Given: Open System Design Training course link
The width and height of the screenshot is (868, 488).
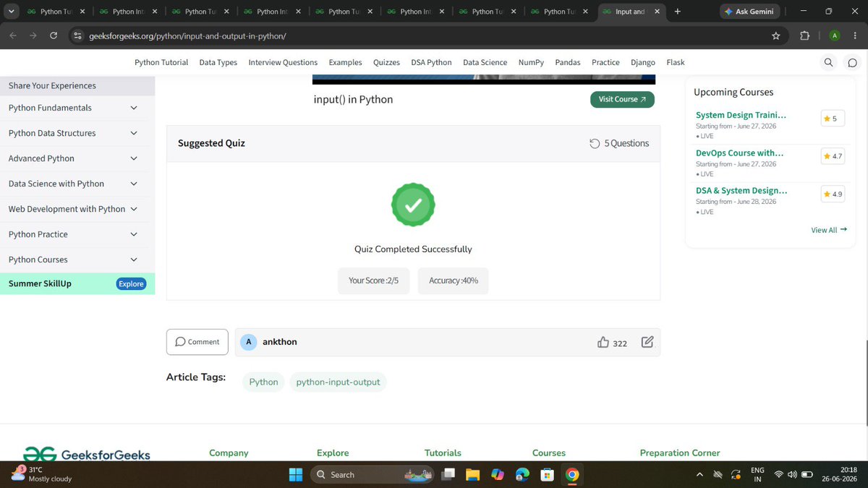Looking at the screenshot, I should [741, 115].
